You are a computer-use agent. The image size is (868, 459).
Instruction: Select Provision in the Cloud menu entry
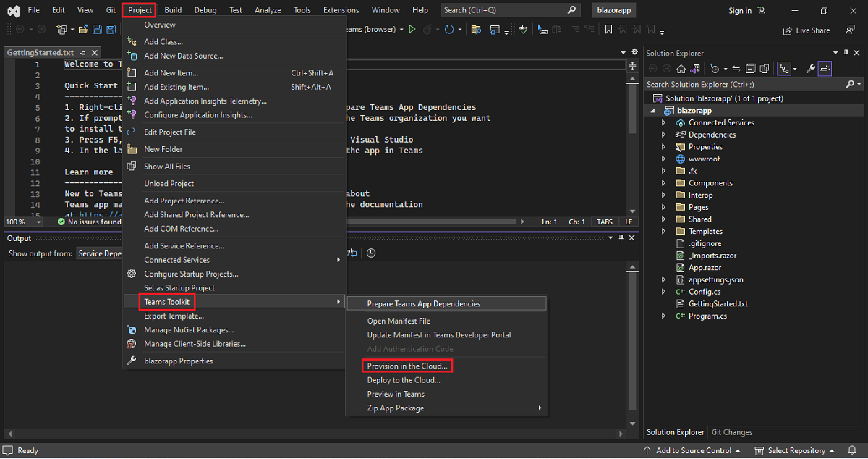coord(407,366)
